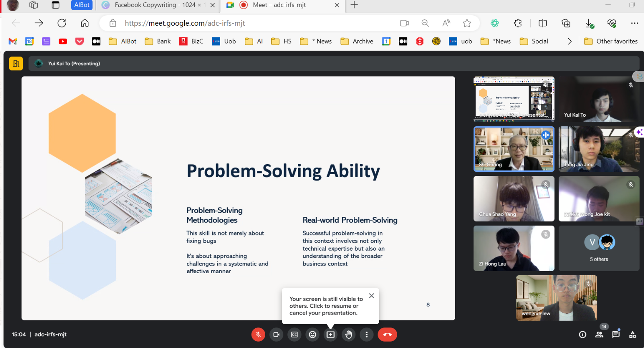Reload the current page
The image size is (644, 348).
click(x=62, y=23)
